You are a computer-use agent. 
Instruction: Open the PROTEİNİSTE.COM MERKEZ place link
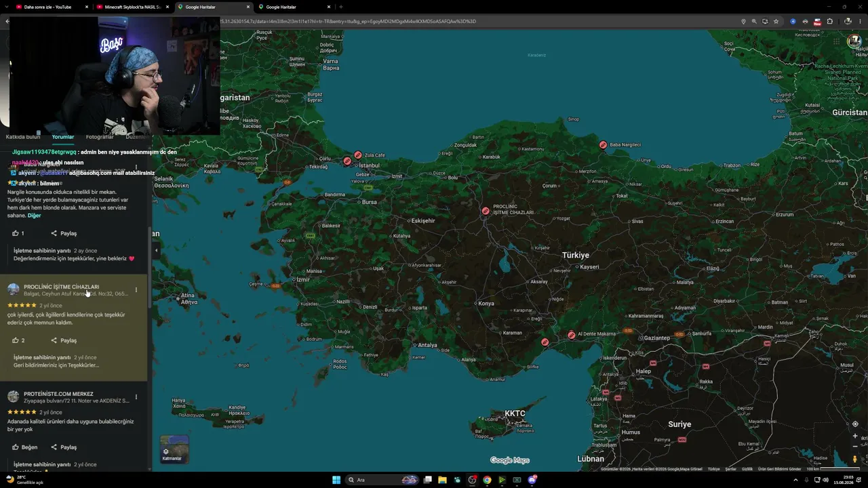click(58, 394)
